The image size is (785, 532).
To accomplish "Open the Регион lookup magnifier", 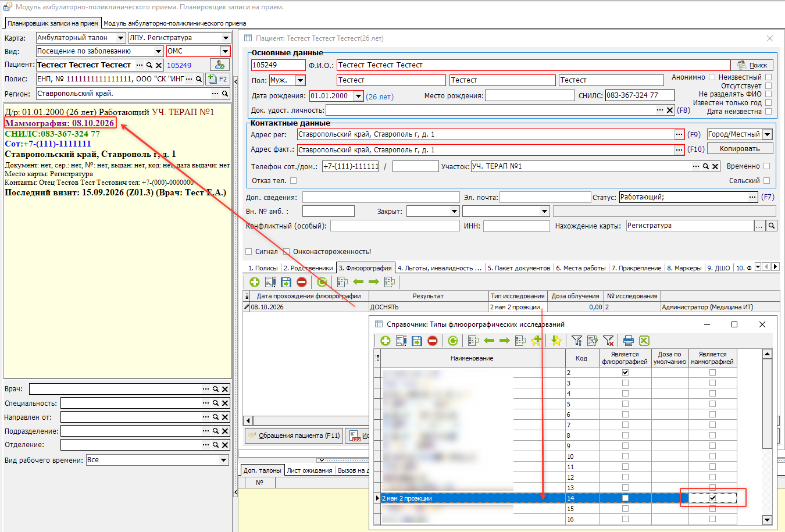I will [225, 94].
